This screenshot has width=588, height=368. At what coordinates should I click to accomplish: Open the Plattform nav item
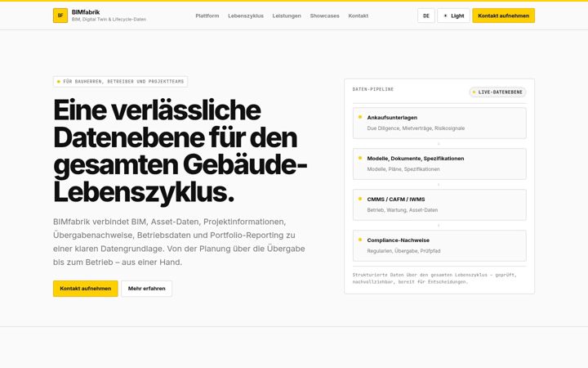tap(207, 16)
